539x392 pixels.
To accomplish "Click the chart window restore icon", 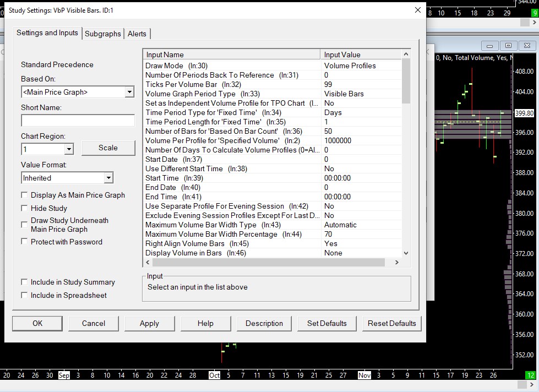I will click(x=508, y=46).
